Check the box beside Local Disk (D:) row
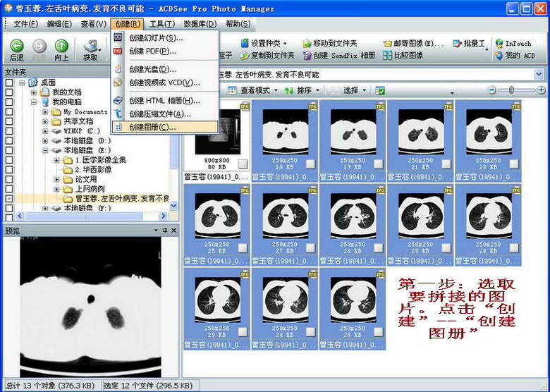Viewport: 550px width, 392px height. (x=9, y=140)
